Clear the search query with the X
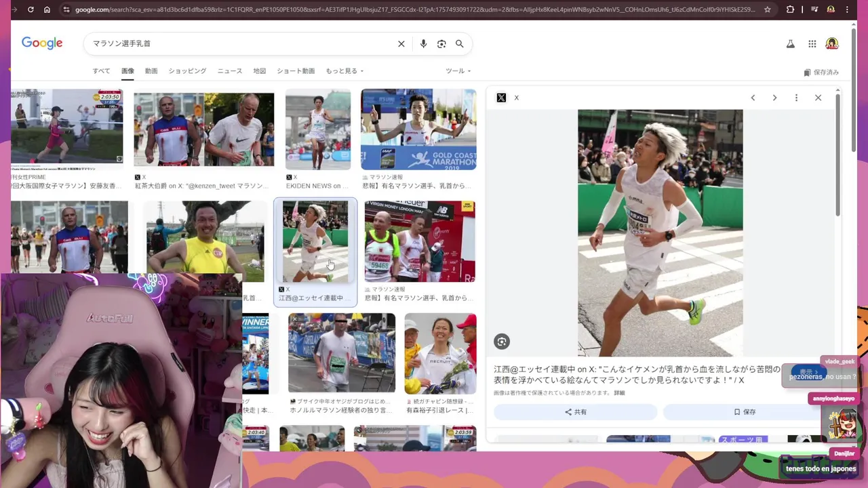The image size is (868, 488). point(401,43)
